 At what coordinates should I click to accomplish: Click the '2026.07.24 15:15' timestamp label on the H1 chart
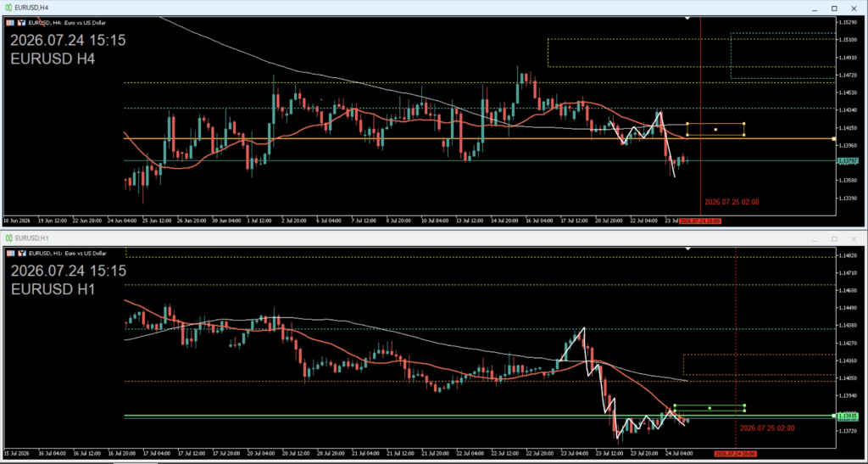click(x=68, y=271)
